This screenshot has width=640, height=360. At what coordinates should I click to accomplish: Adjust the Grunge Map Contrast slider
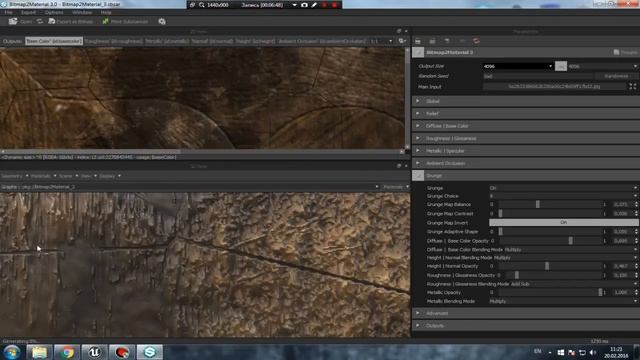click(550, 213)
